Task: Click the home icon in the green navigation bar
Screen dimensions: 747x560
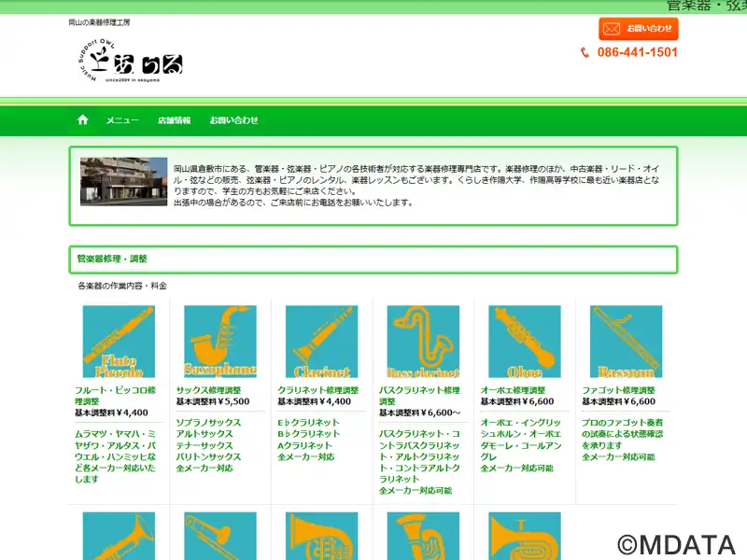Action: [83, 120]
